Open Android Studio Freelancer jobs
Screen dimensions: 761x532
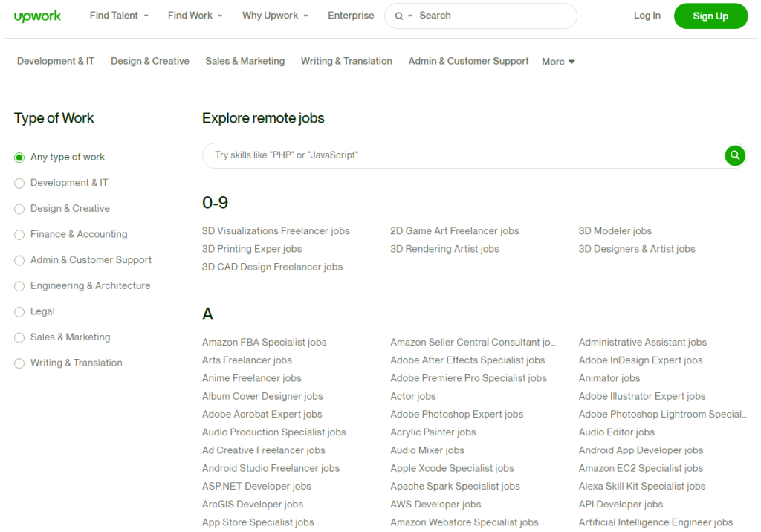(271, 468)
